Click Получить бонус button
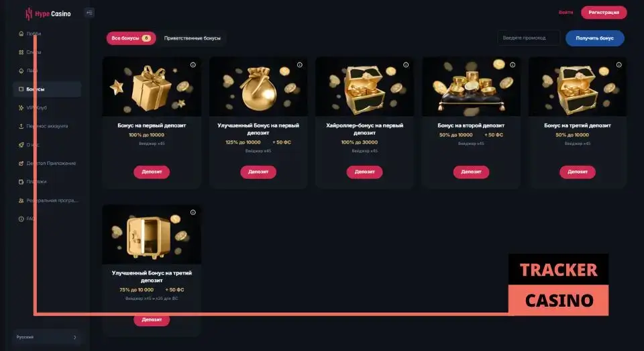 click(x=595, y=38)
